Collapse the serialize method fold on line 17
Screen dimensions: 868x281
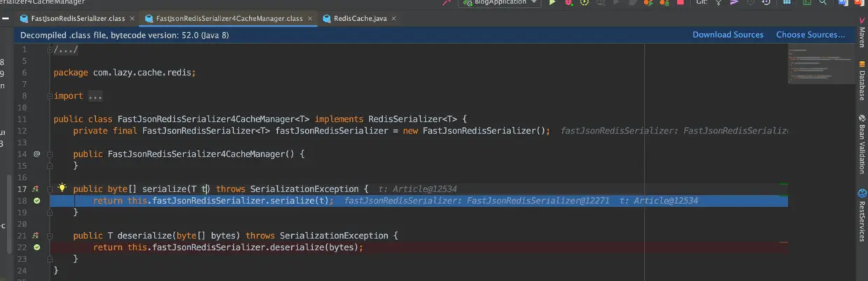coord(50,189)
